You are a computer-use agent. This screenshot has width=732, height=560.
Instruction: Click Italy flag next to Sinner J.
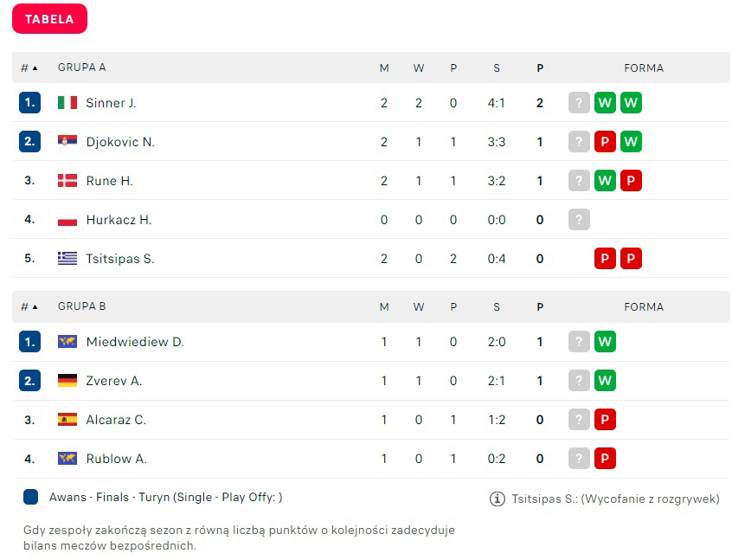click(x=67, y=103)
